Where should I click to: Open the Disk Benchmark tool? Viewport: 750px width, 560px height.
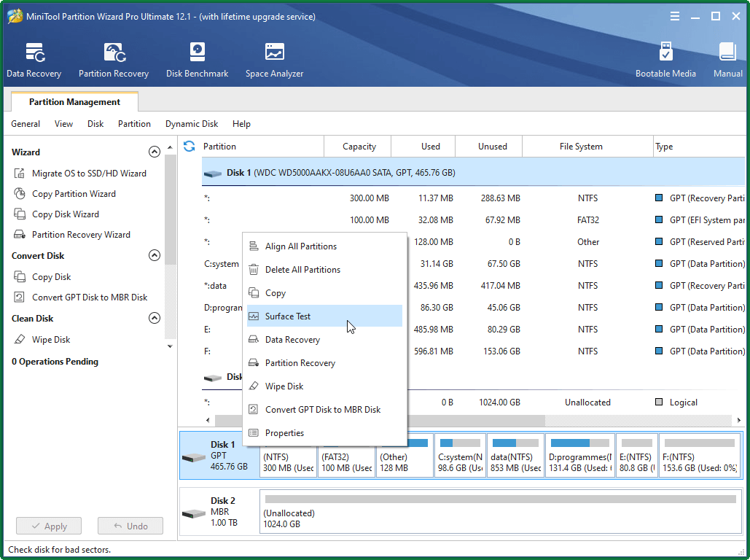click(197, 61)
